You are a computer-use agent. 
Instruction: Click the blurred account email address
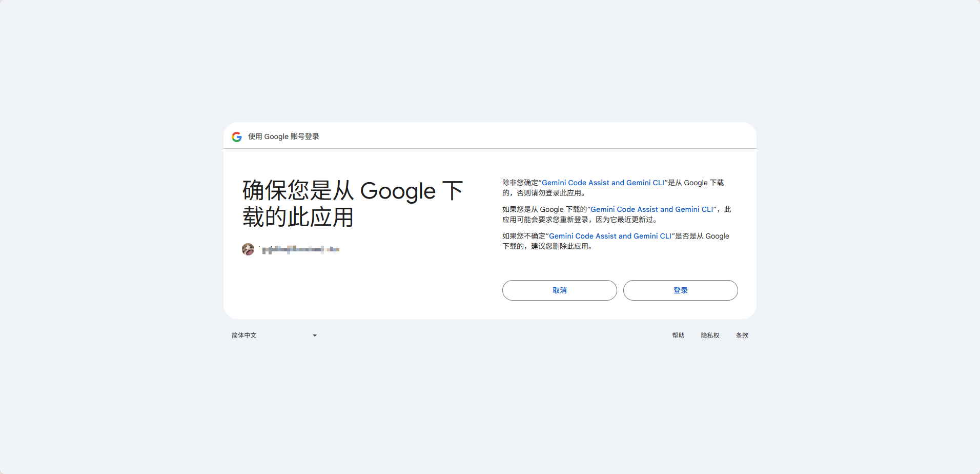[301, 250]
